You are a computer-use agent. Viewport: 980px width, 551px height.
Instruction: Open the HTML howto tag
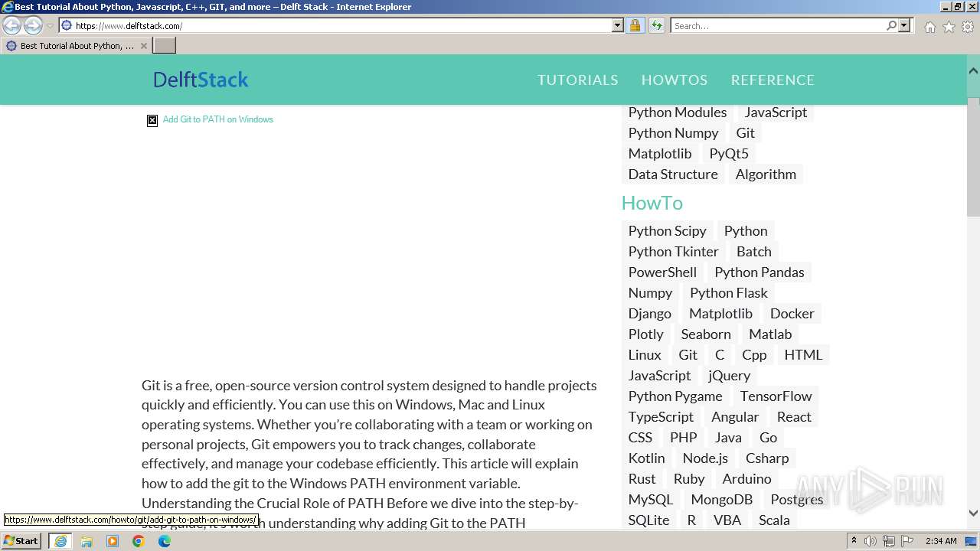click(x=803, y=354)
